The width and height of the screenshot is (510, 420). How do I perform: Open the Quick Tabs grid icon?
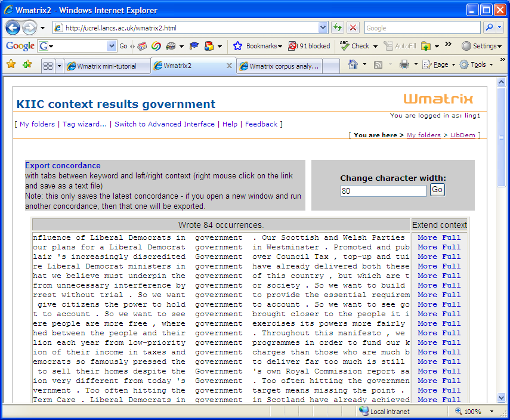pyautogui.click(x=48, y=66)
